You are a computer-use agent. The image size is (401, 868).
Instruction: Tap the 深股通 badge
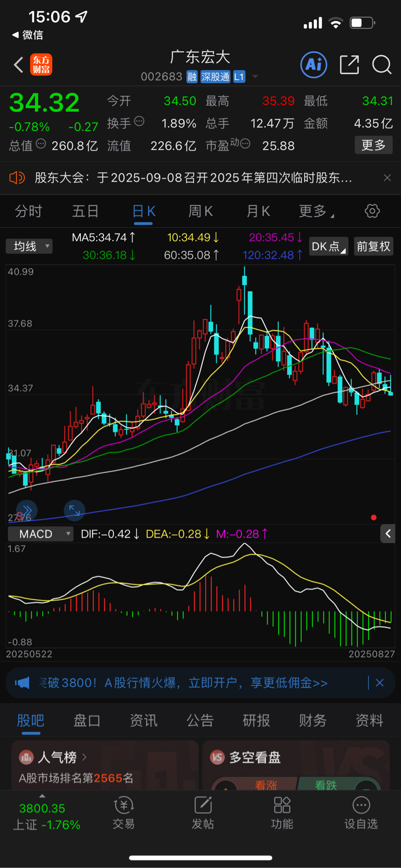(x=215, y=77)
